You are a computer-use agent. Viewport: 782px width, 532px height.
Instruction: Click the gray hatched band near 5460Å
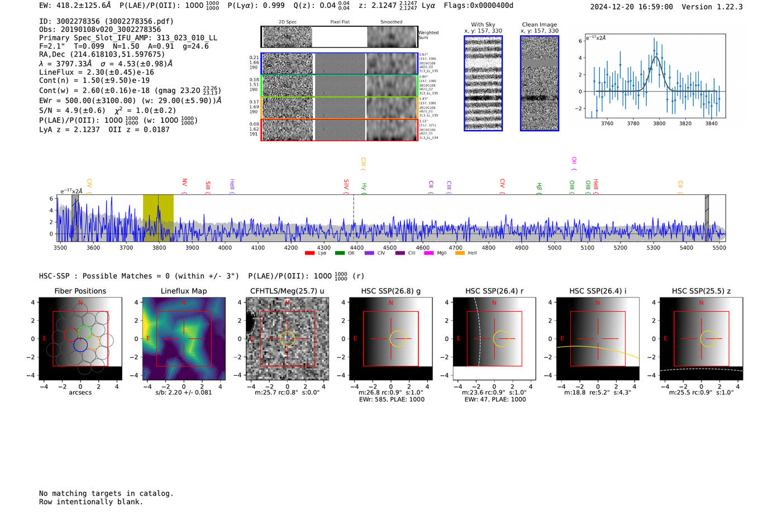707,218
